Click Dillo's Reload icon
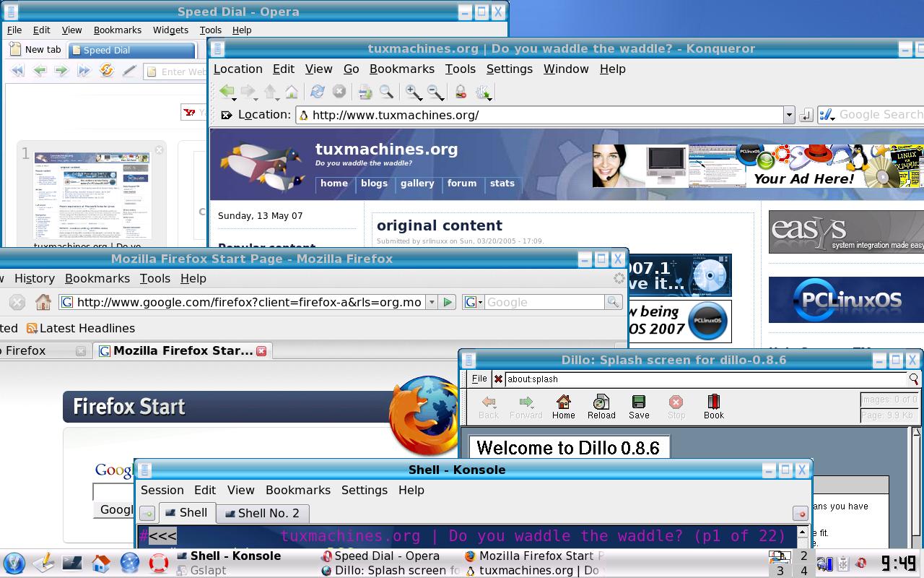The width and height of the screenshot is (924, 578). pyautogui.click(x=601, y=407)
